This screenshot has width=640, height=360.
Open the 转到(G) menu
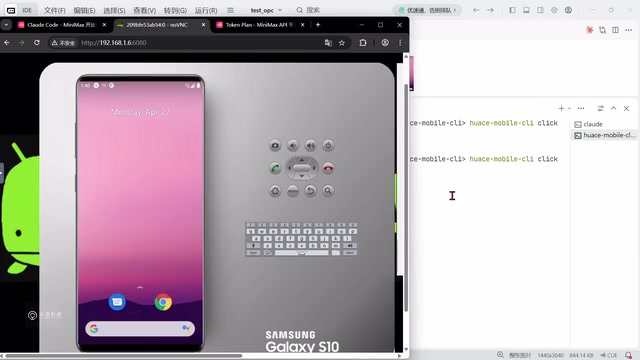point(176,10)
